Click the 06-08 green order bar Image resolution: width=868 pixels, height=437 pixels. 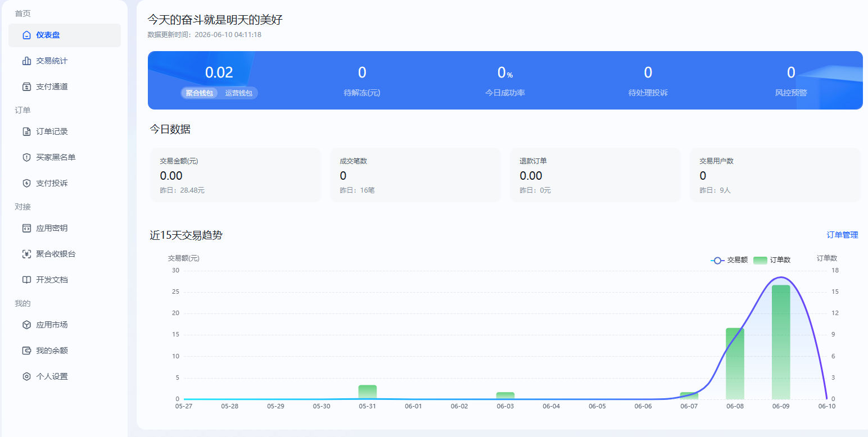coord(735,363)
